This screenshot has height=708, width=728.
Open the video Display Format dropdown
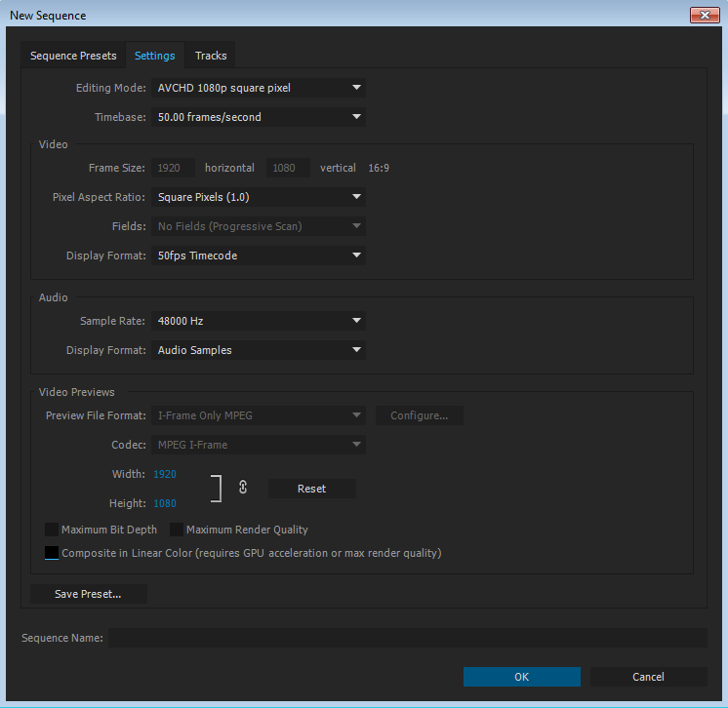pos(259,256)
